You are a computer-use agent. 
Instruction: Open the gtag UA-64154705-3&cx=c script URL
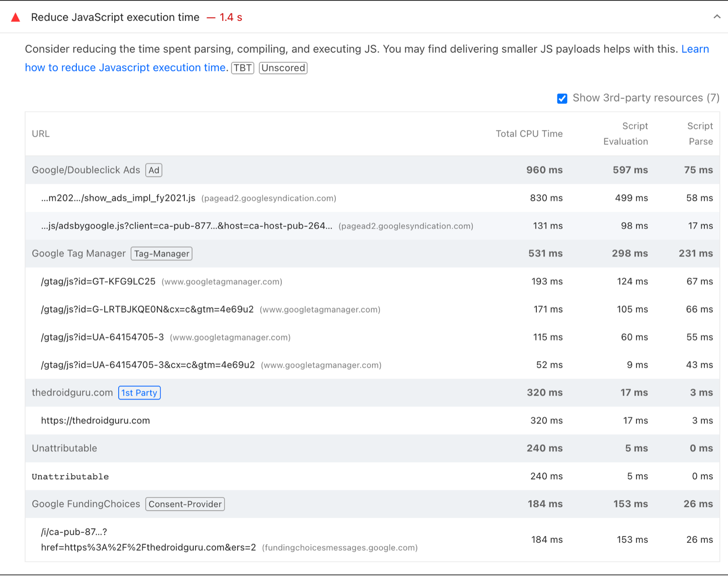pos(148,365)
